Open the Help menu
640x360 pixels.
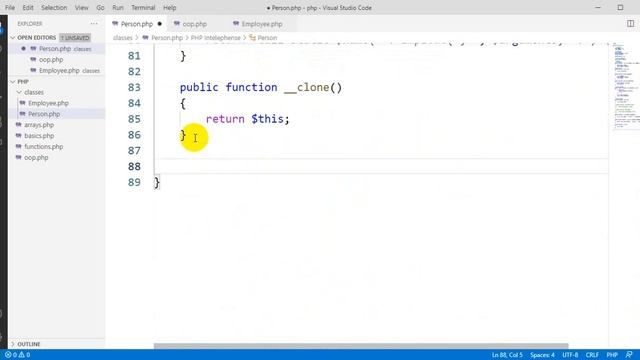tap(169, 7)
